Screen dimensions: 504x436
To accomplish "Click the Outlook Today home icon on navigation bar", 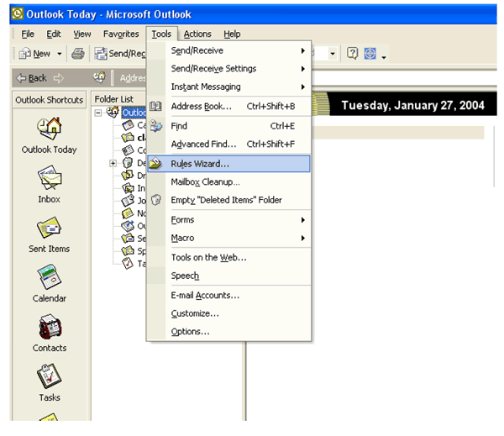I will tap(99, 77).
